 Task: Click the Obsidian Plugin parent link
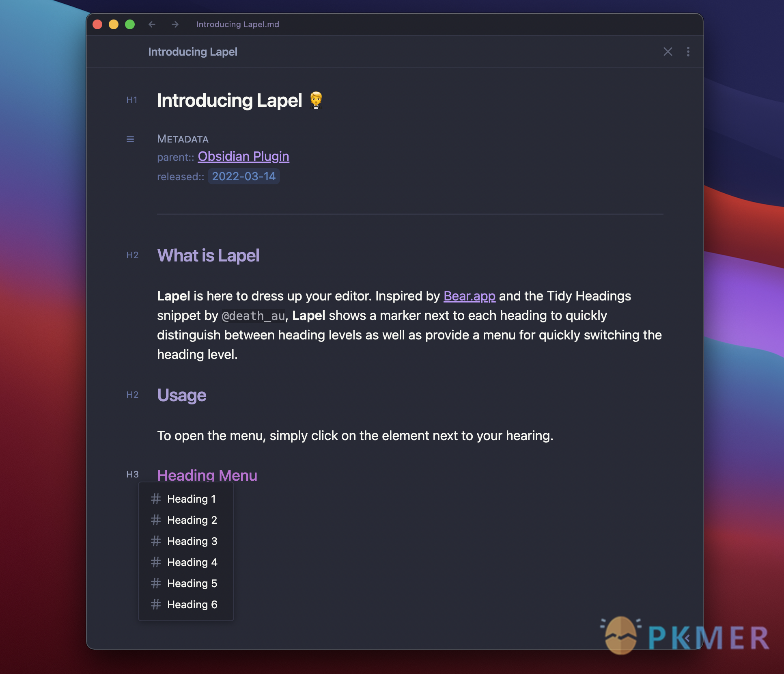tap(243, 156)
